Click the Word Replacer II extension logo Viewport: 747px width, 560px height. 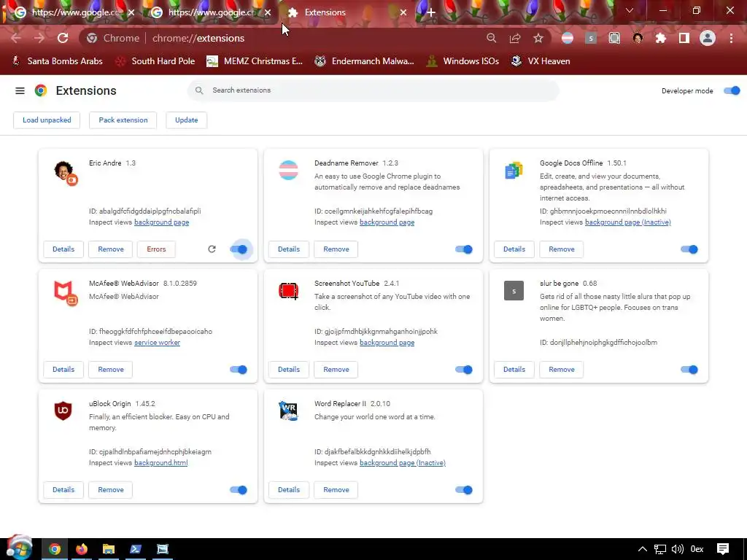(289, 411)
